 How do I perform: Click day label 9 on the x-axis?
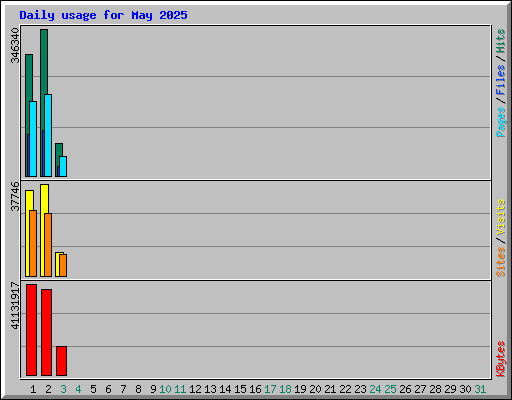(x=153, y=389)
